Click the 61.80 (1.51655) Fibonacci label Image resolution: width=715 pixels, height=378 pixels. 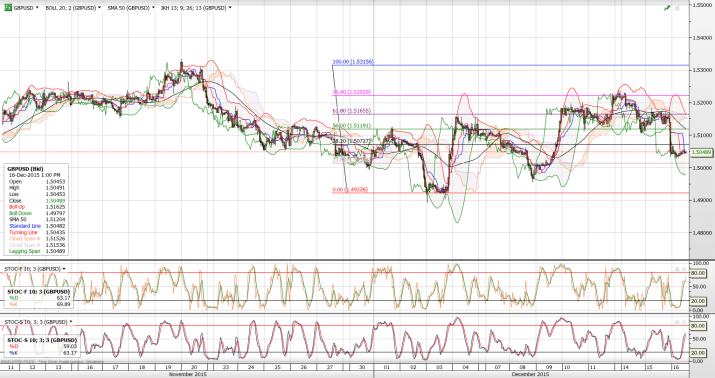point(351,111)
